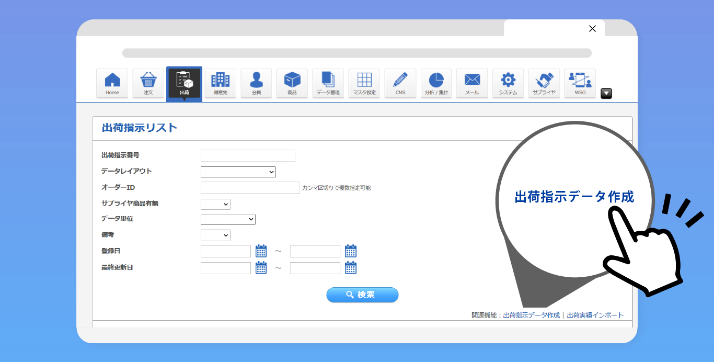Open the データレイアウト dropdown
The height and width of the screenshot is (362, 714).
click(x=238, y=172)
